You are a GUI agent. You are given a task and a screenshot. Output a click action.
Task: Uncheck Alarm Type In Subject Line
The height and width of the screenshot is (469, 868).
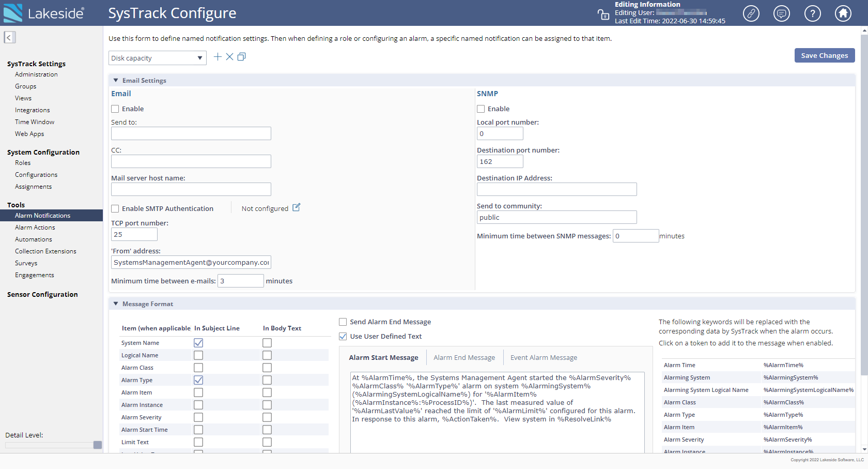click(198, 380)
